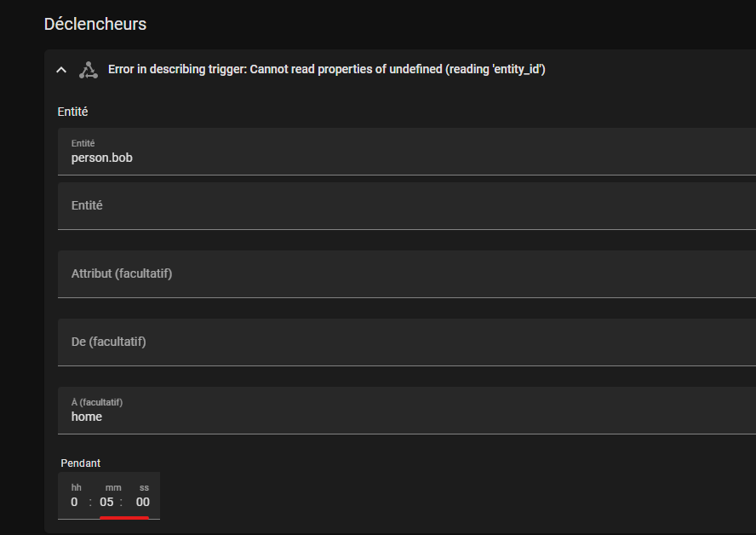Viewport: 756px width, 535px height.
Task: Click the Déclencheurs section heading
Action: (x=95, y=24)
